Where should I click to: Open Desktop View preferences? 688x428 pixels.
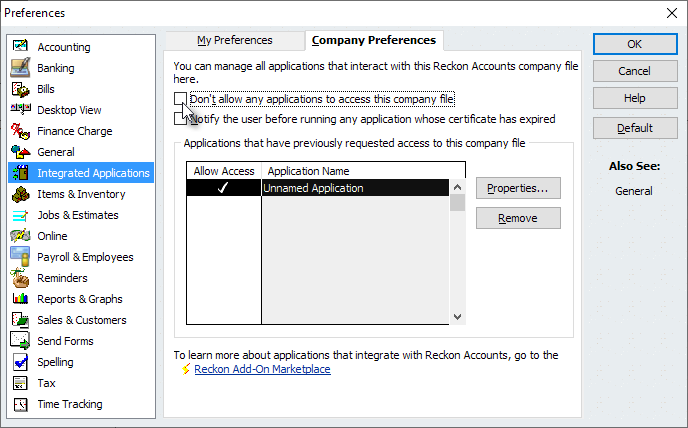(x=69, y=110)
